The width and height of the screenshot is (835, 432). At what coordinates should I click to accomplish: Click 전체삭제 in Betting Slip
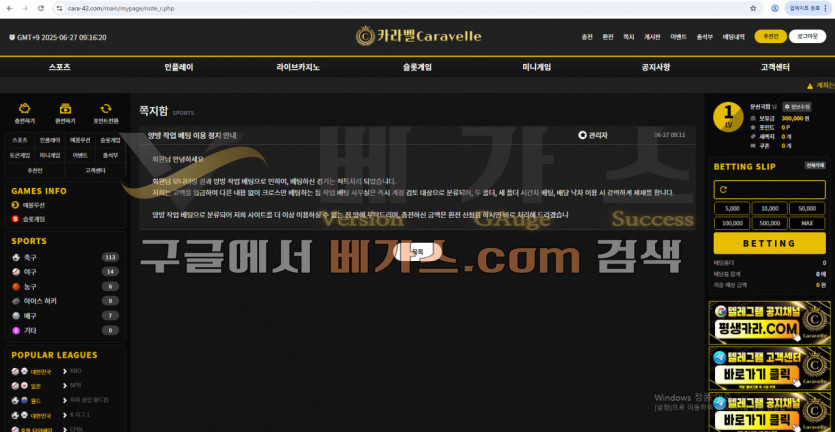(x=815, y=166)
